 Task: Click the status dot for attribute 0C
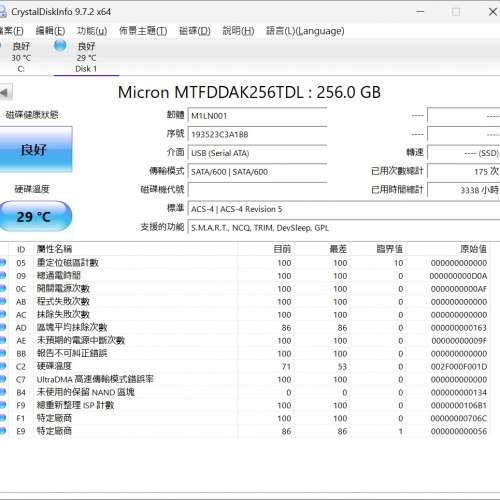coord(3,289)
